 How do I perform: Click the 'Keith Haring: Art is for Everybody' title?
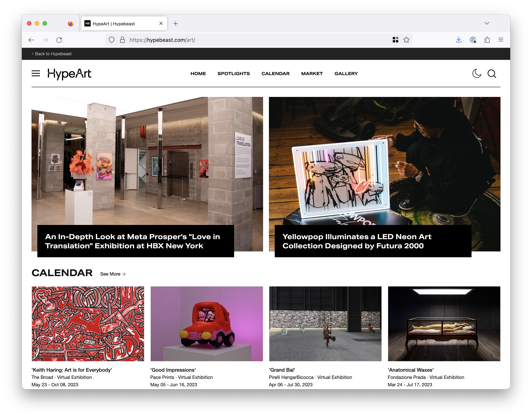point(72,370)
